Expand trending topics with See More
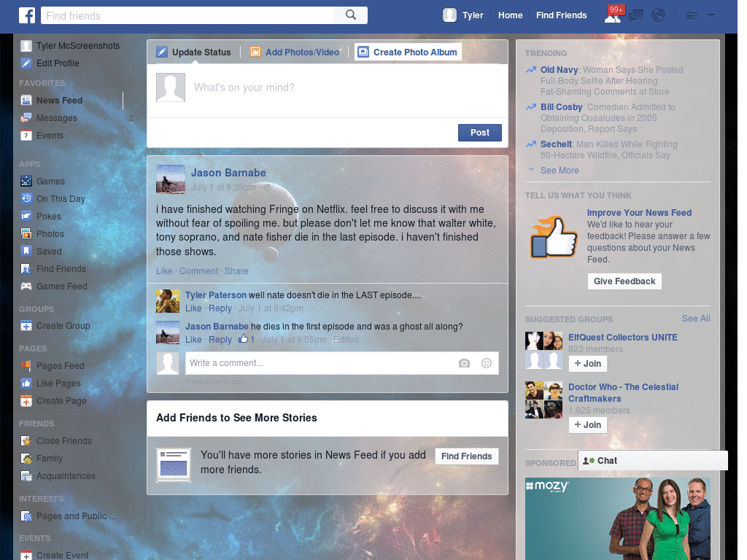This screenshot has height=560, width=747. pyautogui.click(x=560, y=171)
